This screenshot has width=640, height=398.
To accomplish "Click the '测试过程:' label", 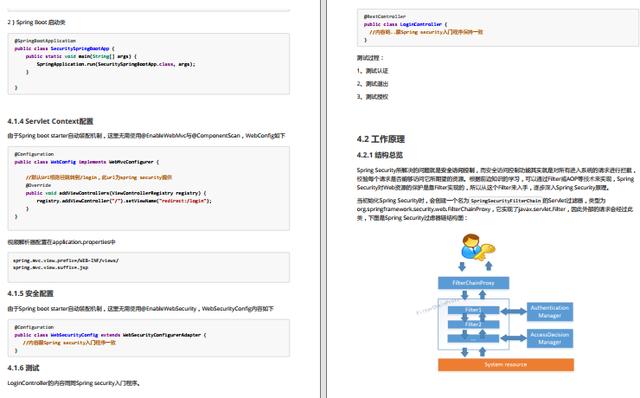I will pyautogui.click(x=370, y=58).
